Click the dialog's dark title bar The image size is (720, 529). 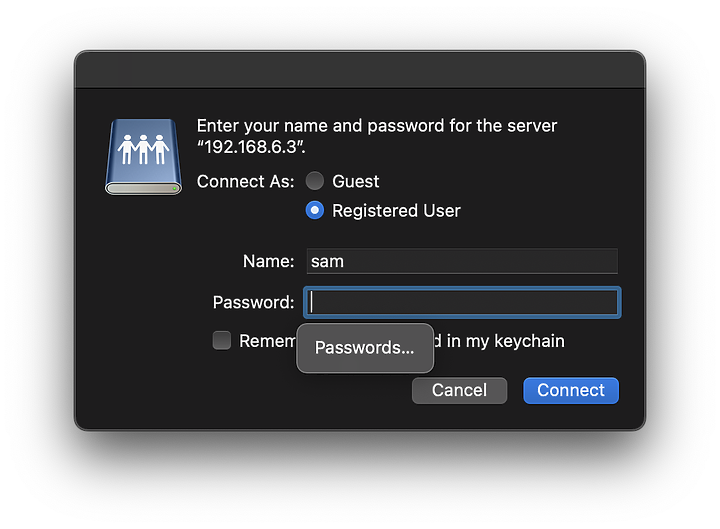coord(360,70)
